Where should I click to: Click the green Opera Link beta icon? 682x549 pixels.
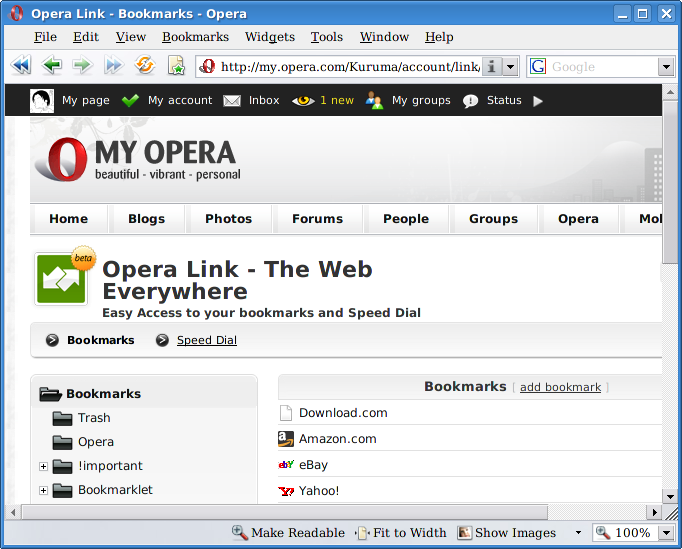tap(61, 279)
